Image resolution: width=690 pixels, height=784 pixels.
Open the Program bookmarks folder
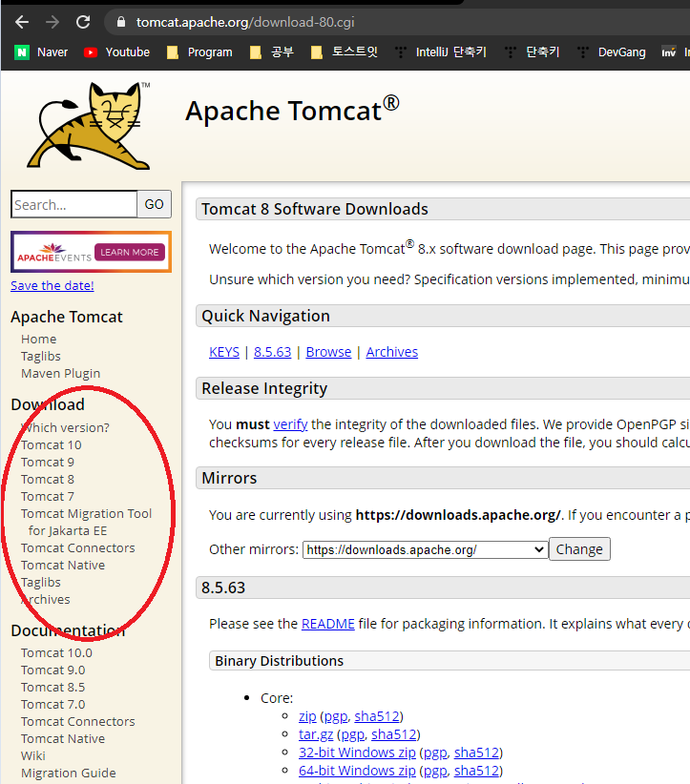199,52
